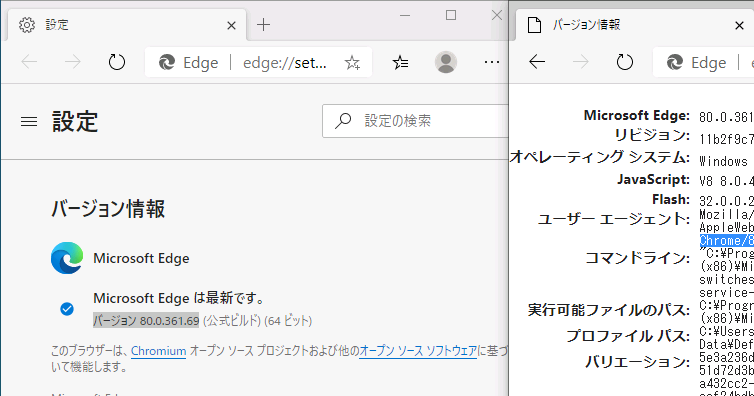This screenshot has width=754, height=396.
Task: Click the Microsoft Edge product logo
Action: pos(67,258)
